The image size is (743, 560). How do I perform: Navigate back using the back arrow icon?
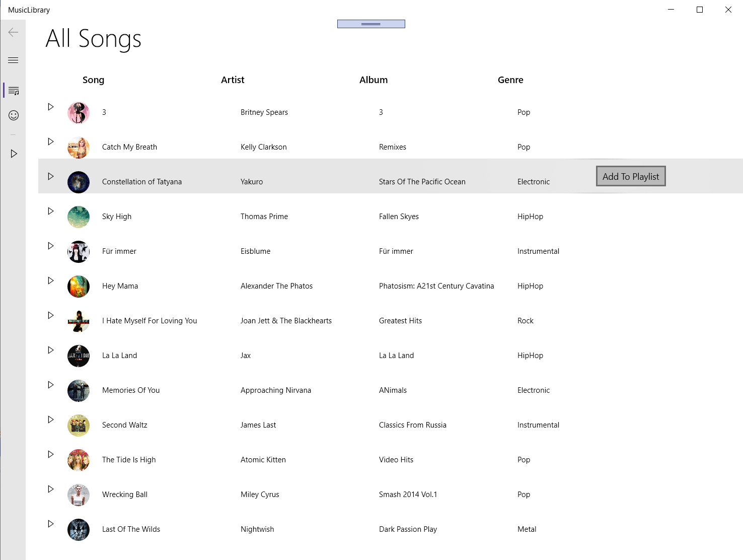(x=13, y=32)
